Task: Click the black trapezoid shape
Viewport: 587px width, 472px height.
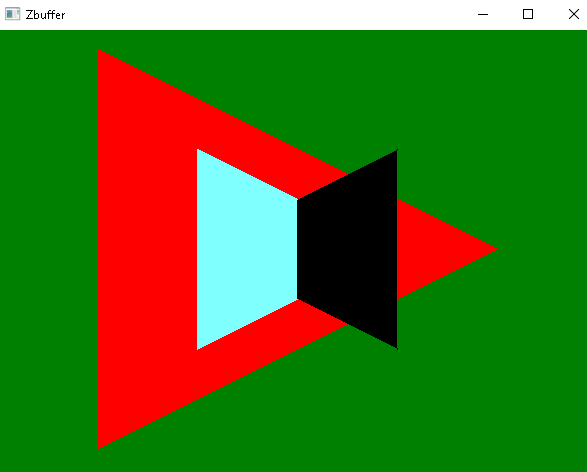Action: [x=347, y=249]
